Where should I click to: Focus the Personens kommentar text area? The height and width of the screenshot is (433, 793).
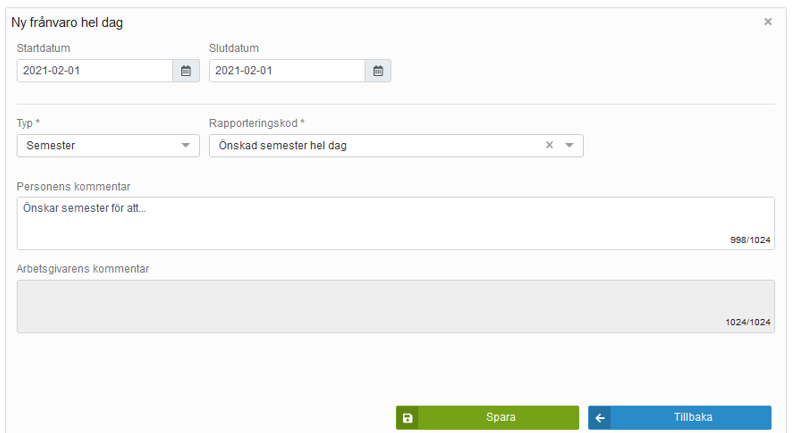pos(395,222)
